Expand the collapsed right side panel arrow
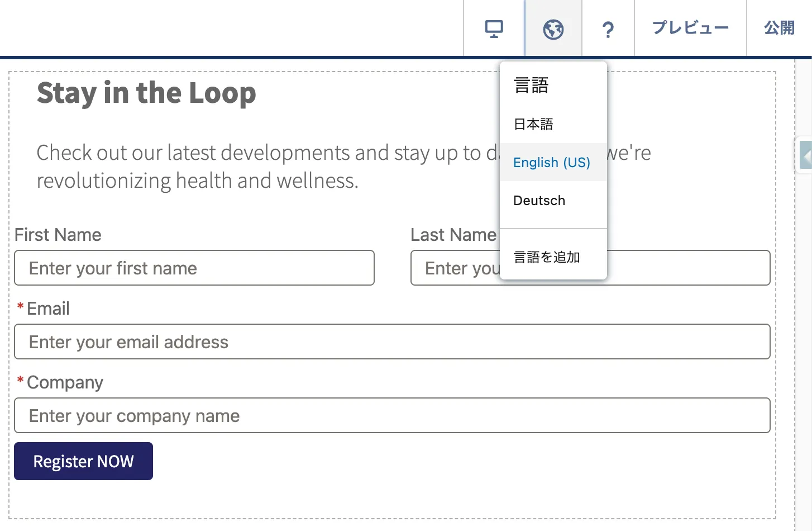Screen dimensions: 812x531 (805, 155)
